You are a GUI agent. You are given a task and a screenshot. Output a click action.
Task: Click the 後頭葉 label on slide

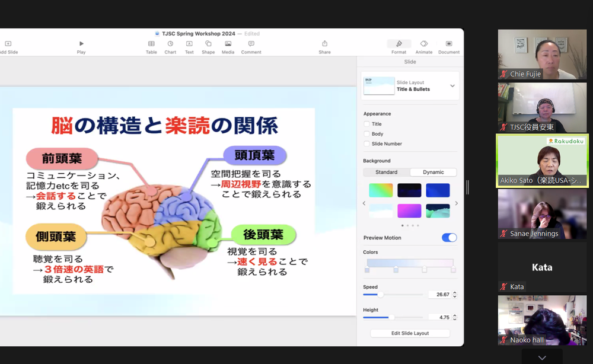pos(263,234)
